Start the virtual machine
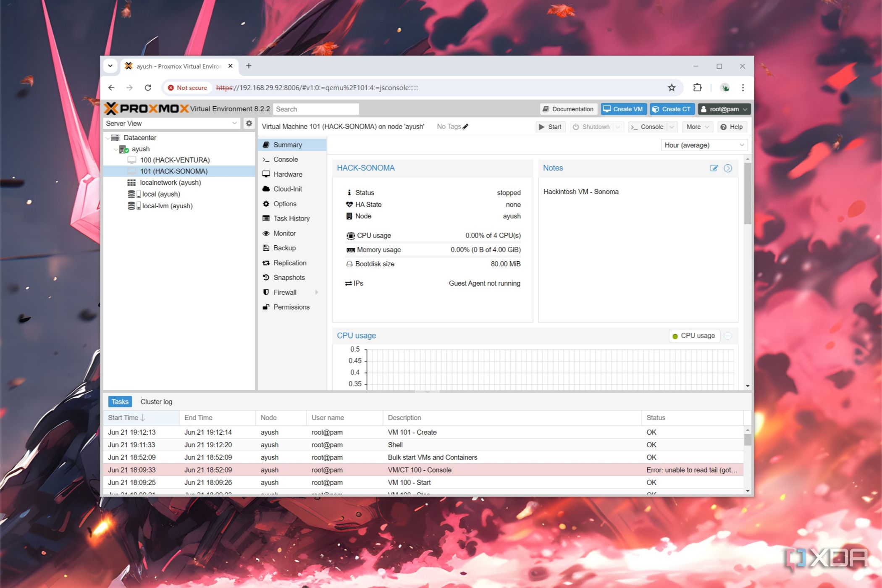This screenshot has width=882, height=588. (551, 126)
